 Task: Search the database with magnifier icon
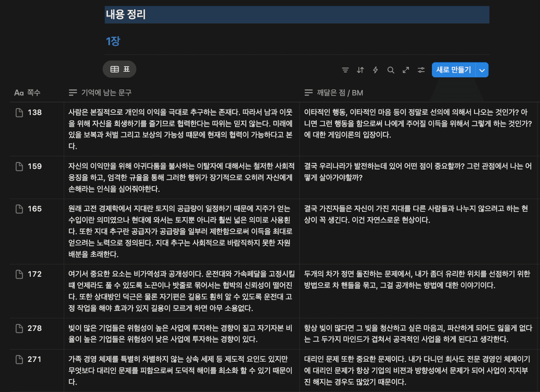391,70
